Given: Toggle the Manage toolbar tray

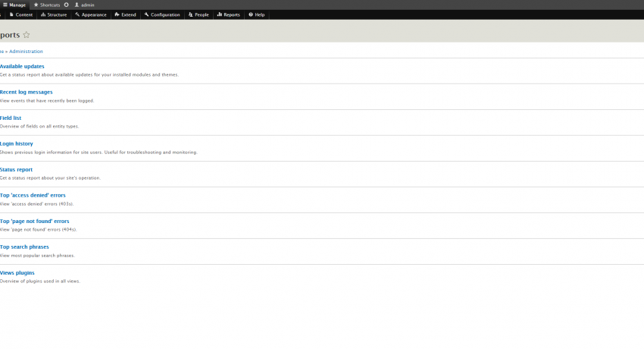Looking at the screenshot, I should 14,5.
